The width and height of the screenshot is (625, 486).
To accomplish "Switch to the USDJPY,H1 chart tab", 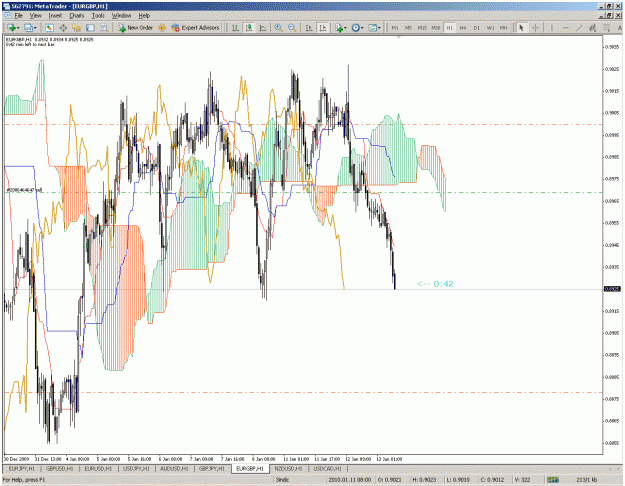I will pos(136,468).
